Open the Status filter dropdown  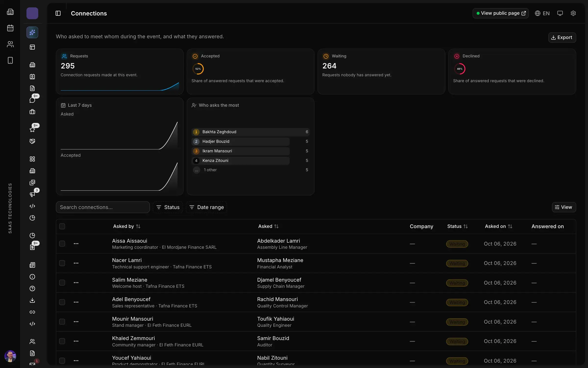point(168,207)
